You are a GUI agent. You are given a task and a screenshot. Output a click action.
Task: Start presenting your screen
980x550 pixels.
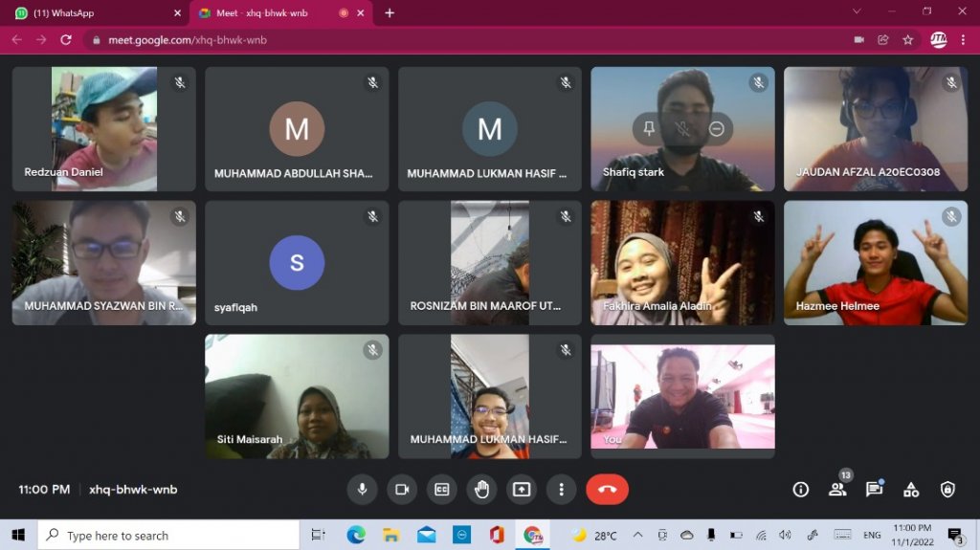[x=521, y=489]
